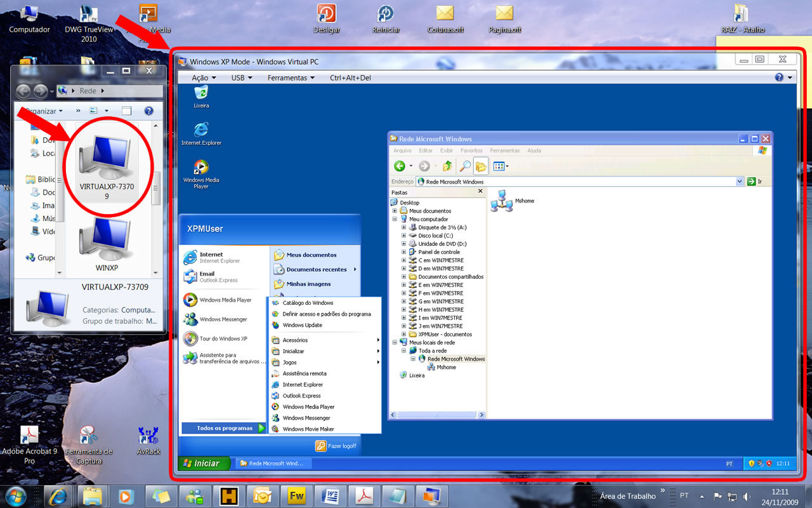Click Up folder icon in XP explorer toolbar

pyautogui.click(x=447, y=166)
